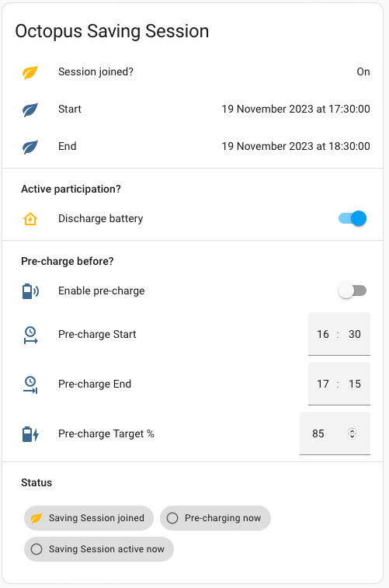
Task: Click the battery charging icon for Pre-charge Target
Action: tap(30, 434)
